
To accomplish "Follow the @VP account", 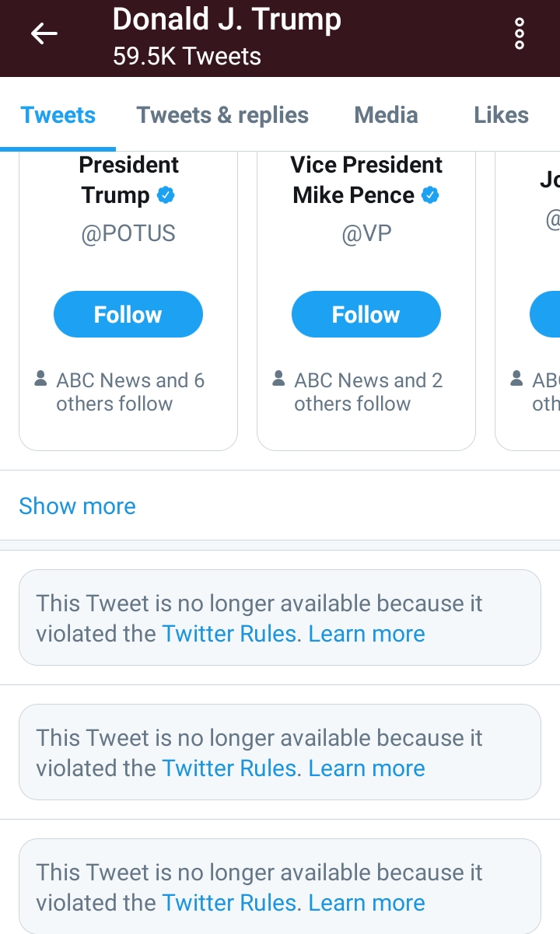I will click(x=366, y=314).
